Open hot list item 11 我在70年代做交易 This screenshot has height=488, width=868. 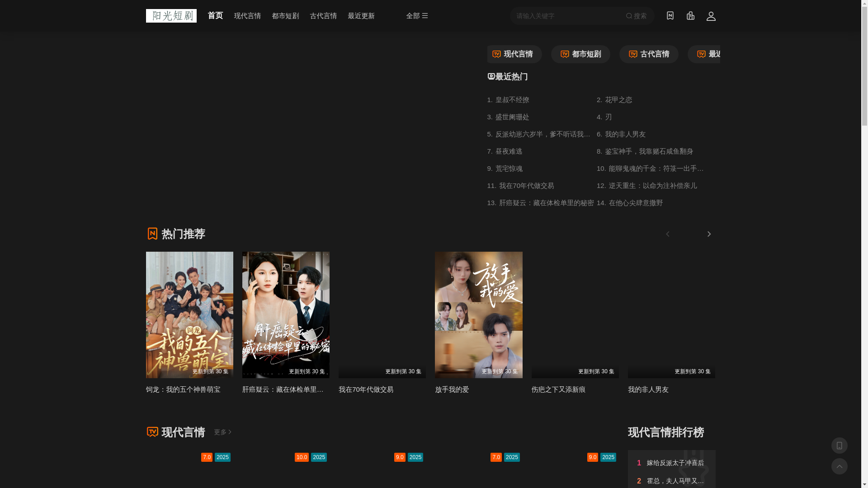tap(521, 186)
